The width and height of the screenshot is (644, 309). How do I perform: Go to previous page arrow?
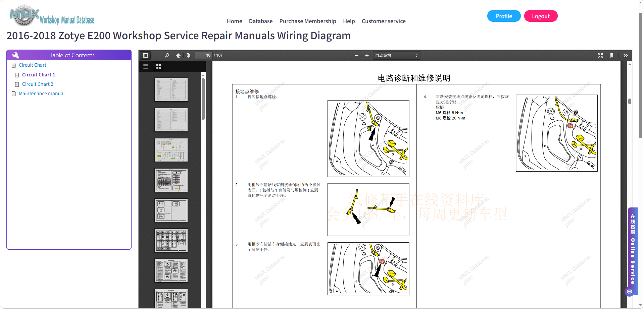[x=178, y=56]
